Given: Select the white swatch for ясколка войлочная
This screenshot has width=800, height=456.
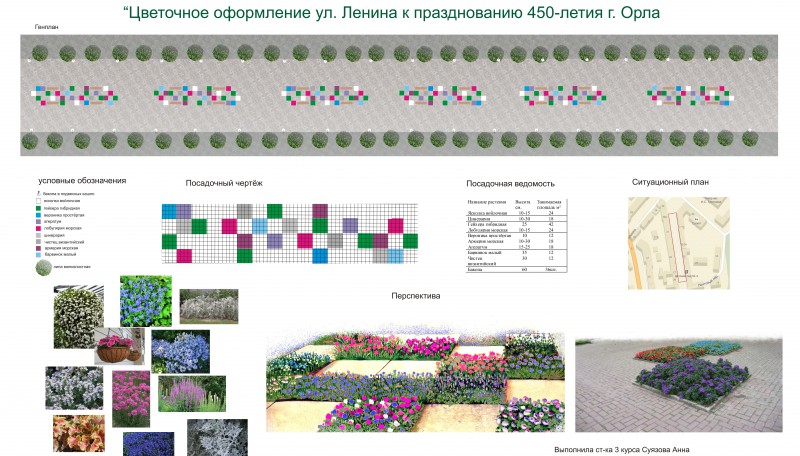Looking at the screenshot, I should (x=38, y=201).
